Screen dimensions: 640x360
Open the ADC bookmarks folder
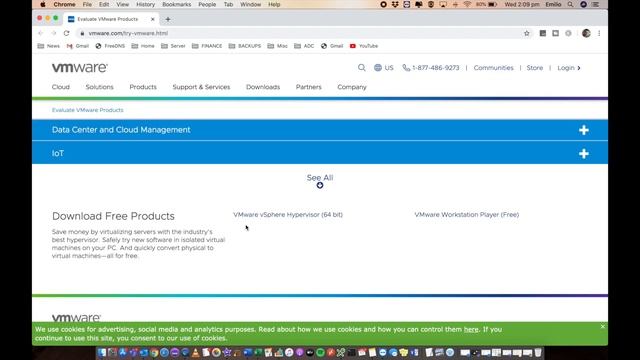(x=304, y=46)
